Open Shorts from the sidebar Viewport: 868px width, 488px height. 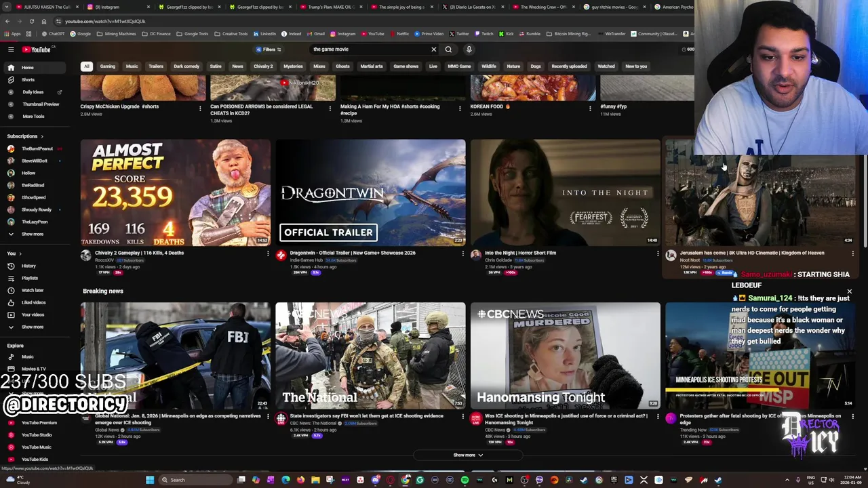[28, 80]
